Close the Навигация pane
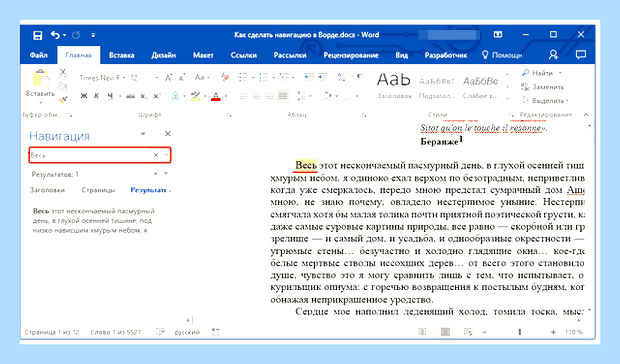Viewport: 620px width, 364px height. (x=168, y=134)
